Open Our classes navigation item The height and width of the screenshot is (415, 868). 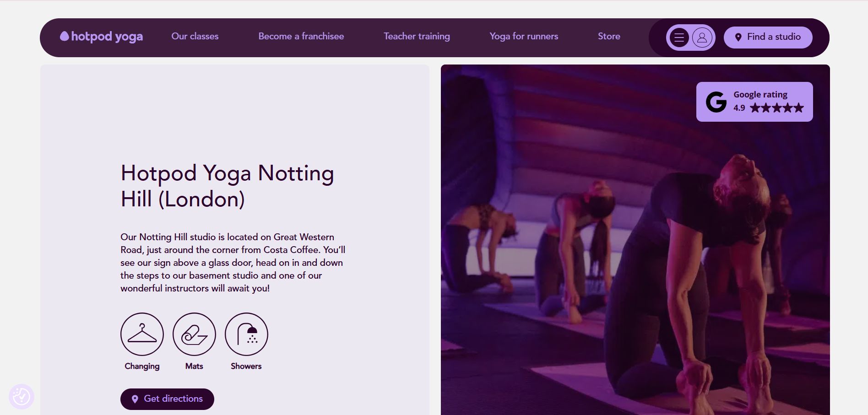click(195, 36)
